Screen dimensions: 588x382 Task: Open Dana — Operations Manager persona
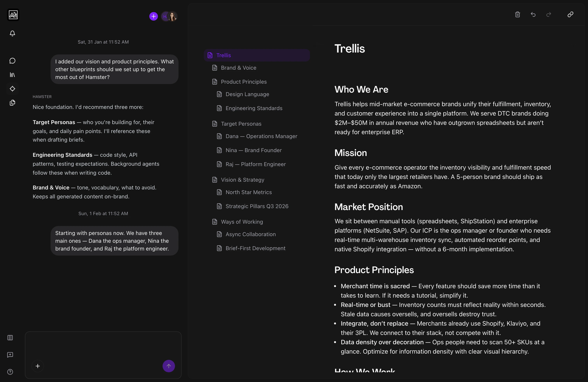click(261, 136)
